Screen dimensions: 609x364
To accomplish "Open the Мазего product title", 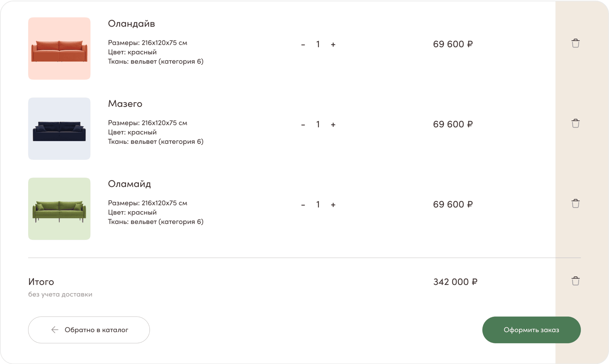I will tap(125, 104).
